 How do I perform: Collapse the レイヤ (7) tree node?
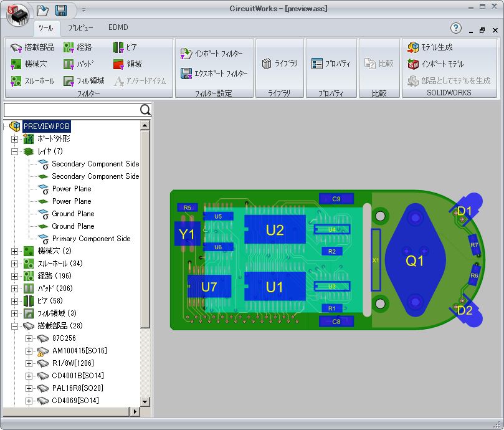pyautogui.click(x=14, y=151)
